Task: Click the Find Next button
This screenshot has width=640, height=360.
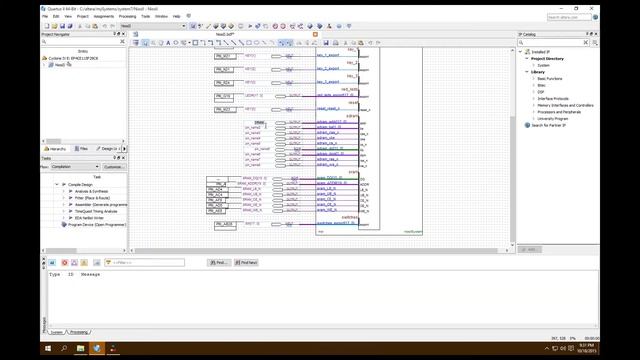Action: (246, 262)
